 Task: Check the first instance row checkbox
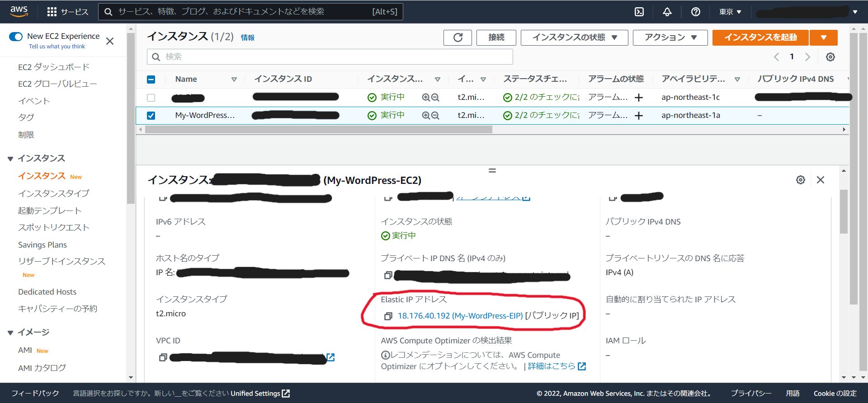(x=151, y=98)
